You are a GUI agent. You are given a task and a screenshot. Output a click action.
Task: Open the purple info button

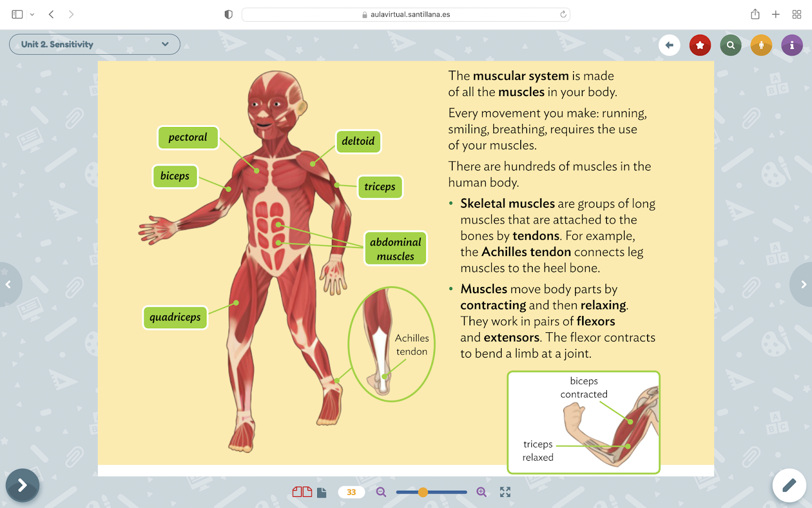[792, 45]
